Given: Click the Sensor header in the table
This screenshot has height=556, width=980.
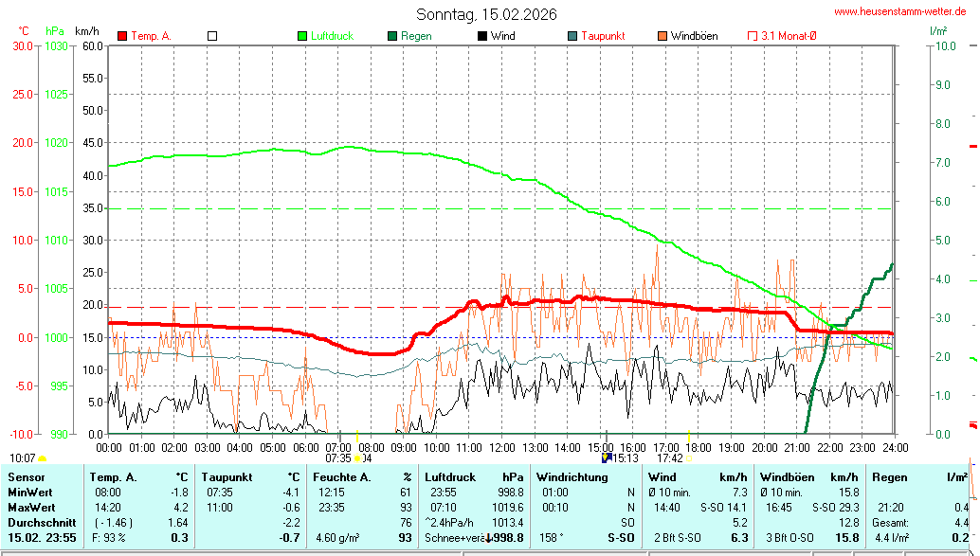Looking at the screenshot, I should [x=27, y=477].
